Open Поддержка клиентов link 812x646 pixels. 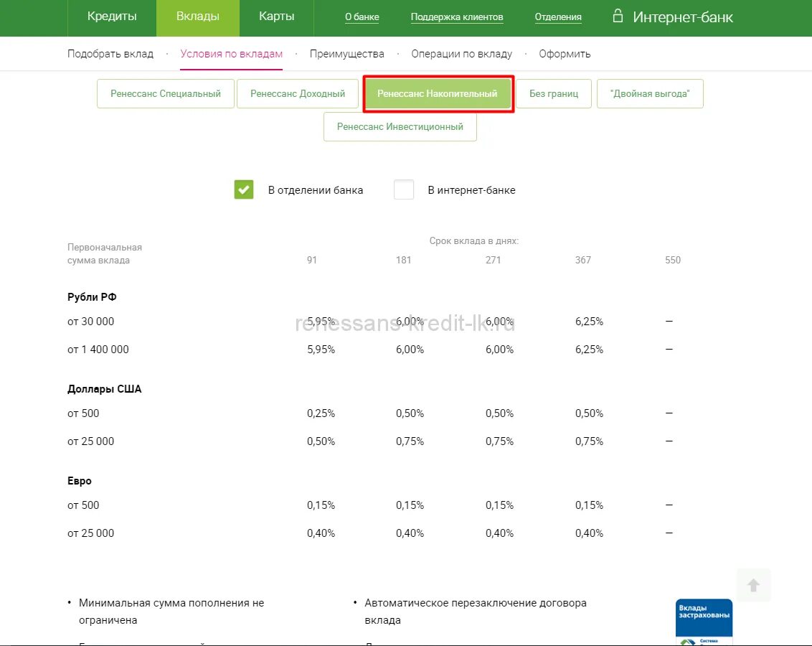pyautogui.click(x=457, y=17)
